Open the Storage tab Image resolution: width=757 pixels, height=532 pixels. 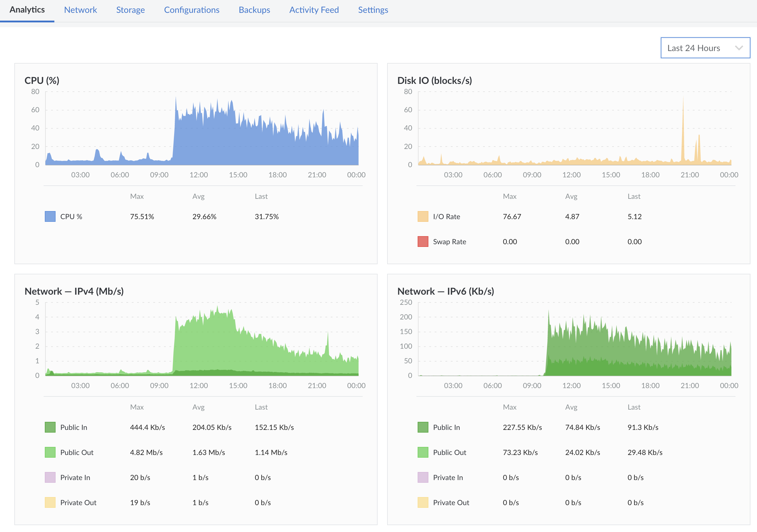pyautogui.click(x=130, y=10)
